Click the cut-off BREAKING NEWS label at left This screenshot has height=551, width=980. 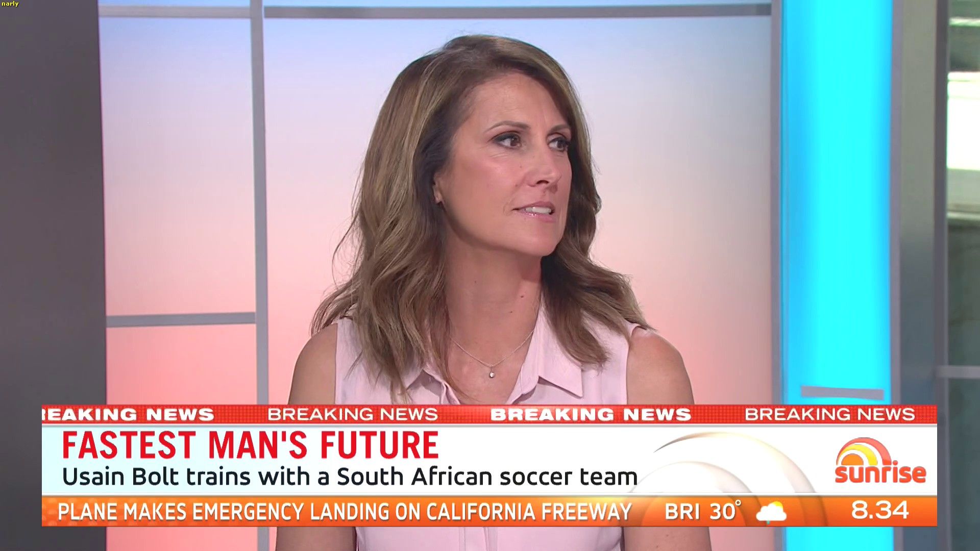128,414
